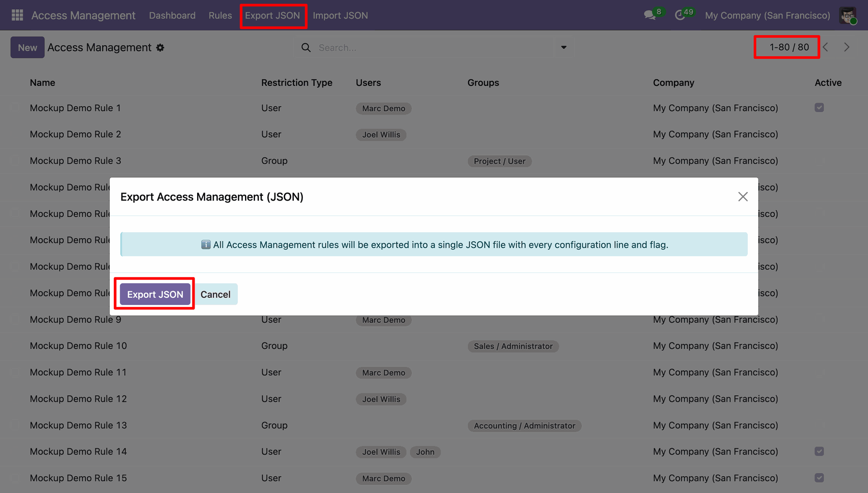
Task: Select the row checkbox for Mockup Demo Rule 3
Action: [x=15, y=160]
